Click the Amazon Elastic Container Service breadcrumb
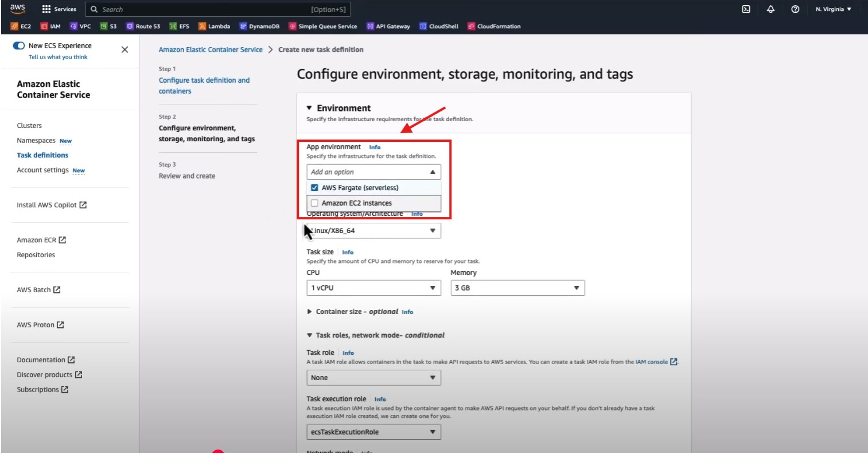The height and width of the screenshot is (453, 868). tap(211, 50)
